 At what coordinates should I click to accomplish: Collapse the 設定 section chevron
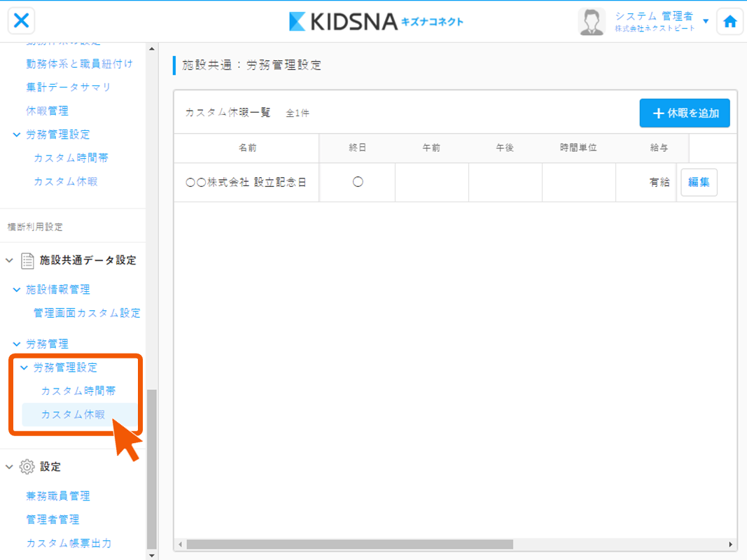[9, 467]
